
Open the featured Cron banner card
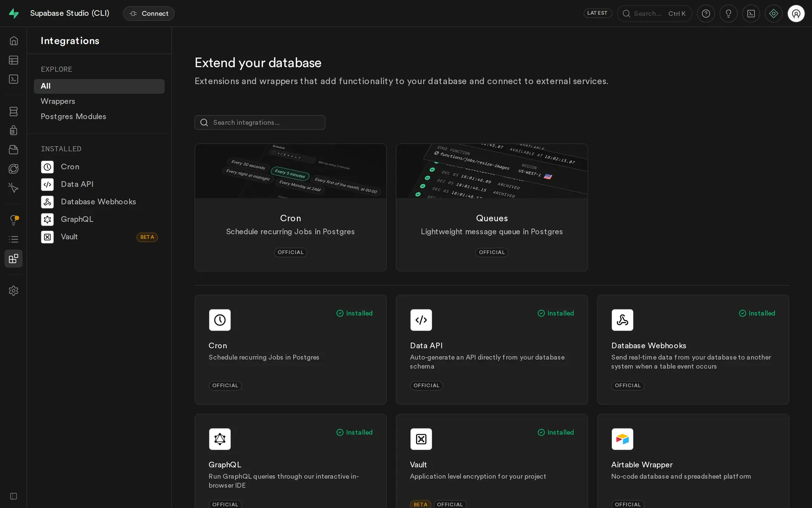coord(291,207)
